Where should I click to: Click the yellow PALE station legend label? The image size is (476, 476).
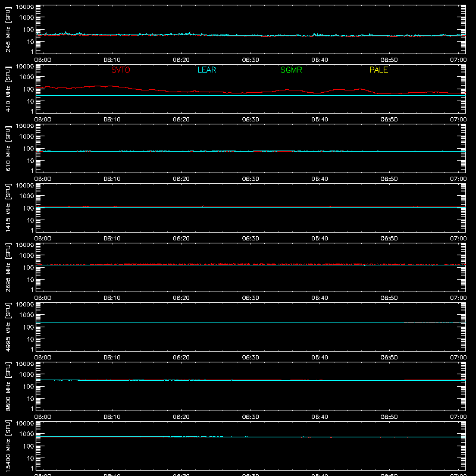pos(378,70)
